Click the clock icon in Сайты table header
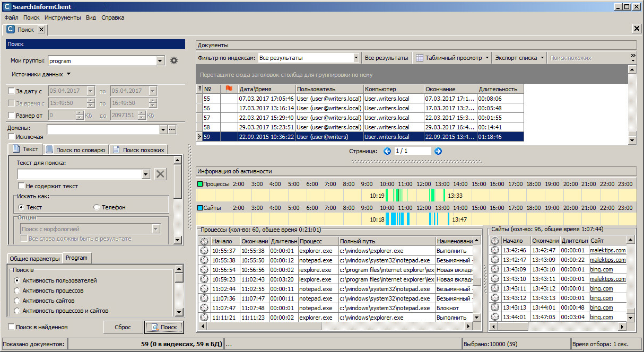The image size is (644, 352). [x=495, y=241]
